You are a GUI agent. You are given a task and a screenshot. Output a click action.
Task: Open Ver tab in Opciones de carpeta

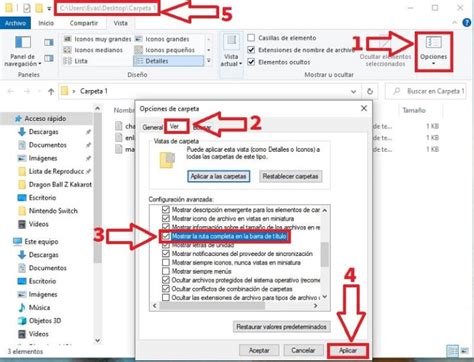174,126
